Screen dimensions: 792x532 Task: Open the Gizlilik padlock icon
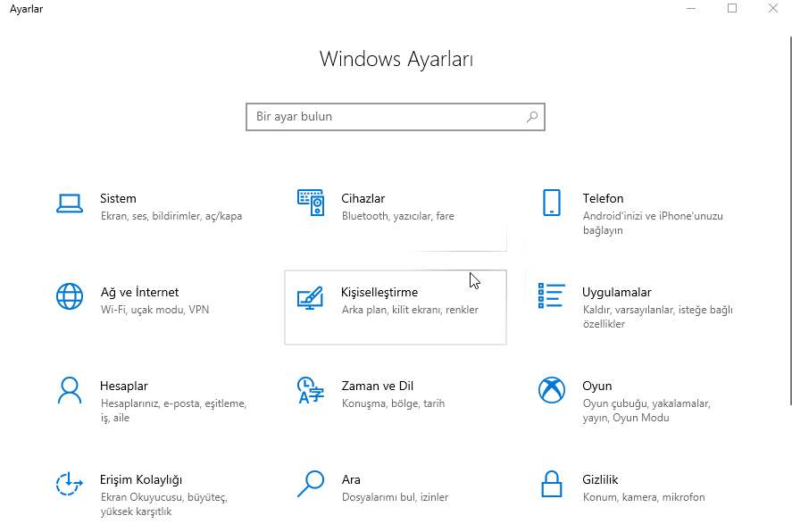point(552,484)
